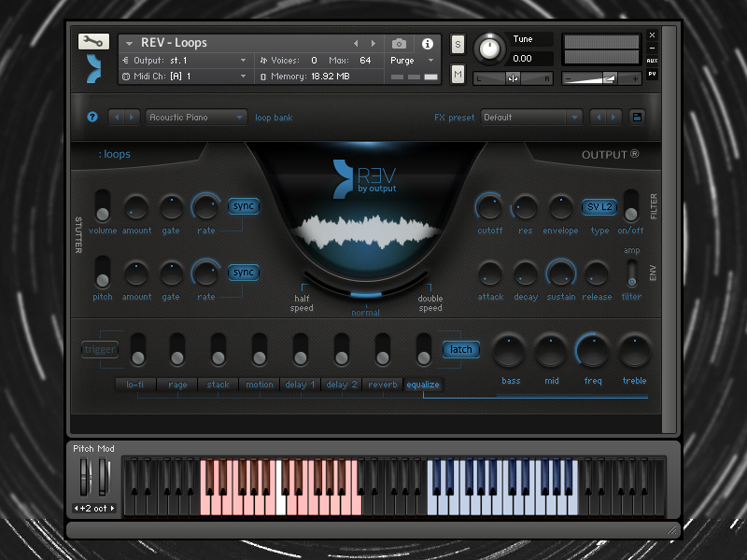Expand the FX preset Default dropdown
Image resolution: width=747 pixels, height=560 pixels.
[531, 118]
